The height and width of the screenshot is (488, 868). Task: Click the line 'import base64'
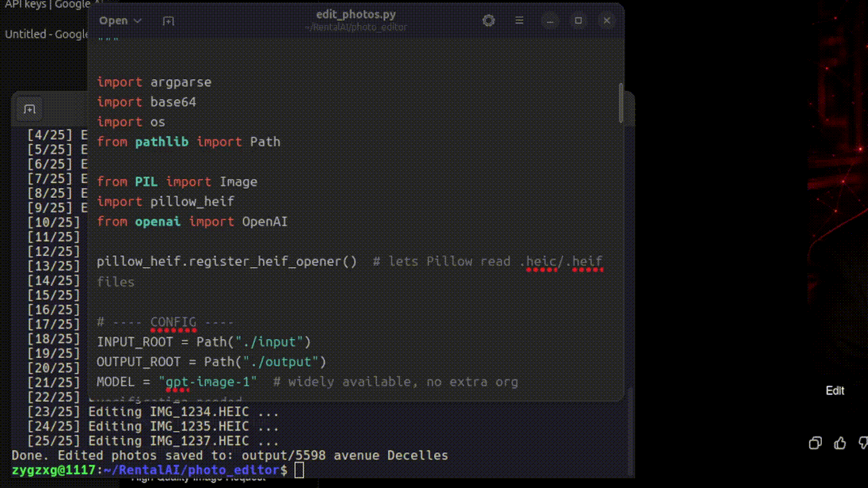click(146, 102)
